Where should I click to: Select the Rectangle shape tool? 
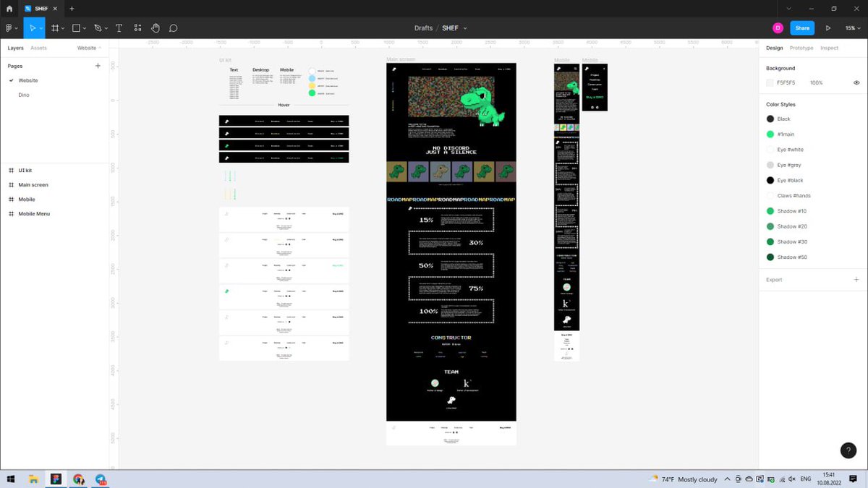coord(76,27)
